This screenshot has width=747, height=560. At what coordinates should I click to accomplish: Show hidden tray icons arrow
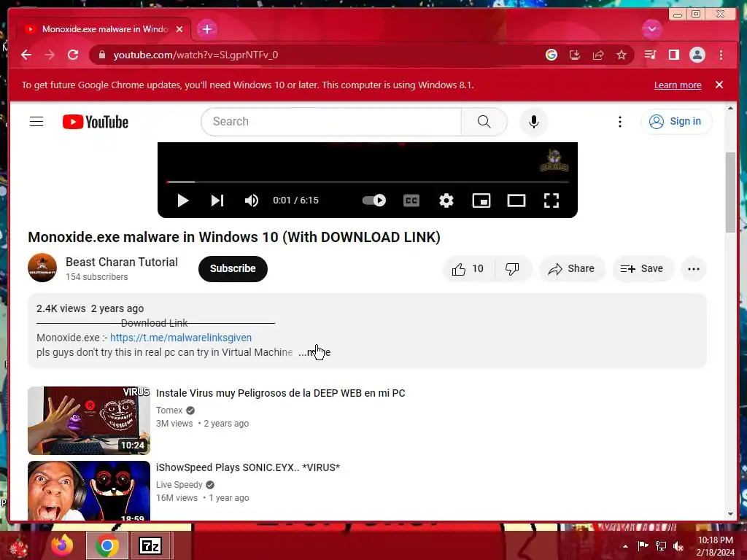point(625,546)
